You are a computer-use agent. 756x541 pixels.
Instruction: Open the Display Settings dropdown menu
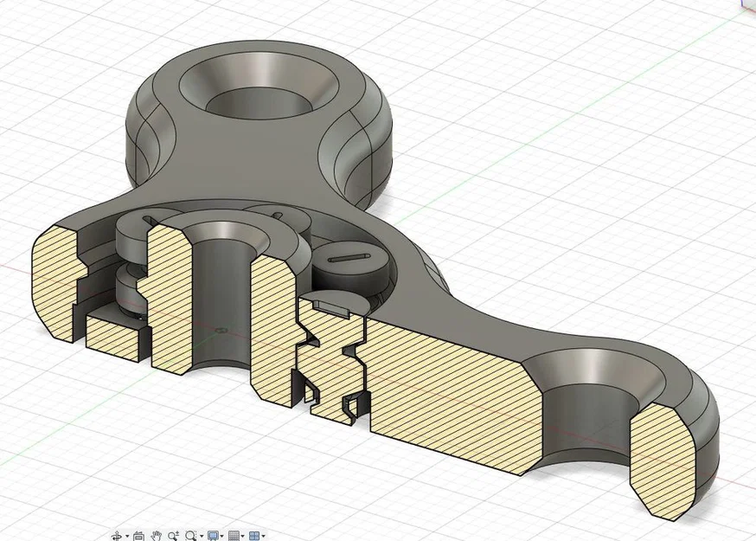coord(222,535)
